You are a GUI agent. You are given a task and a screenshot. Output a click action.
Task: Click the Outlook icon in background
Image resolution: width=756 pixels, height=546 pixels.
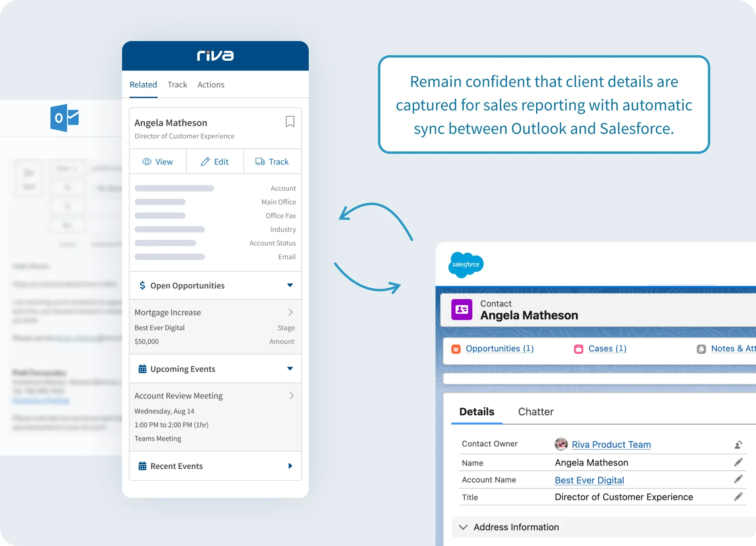coord(64,114)
